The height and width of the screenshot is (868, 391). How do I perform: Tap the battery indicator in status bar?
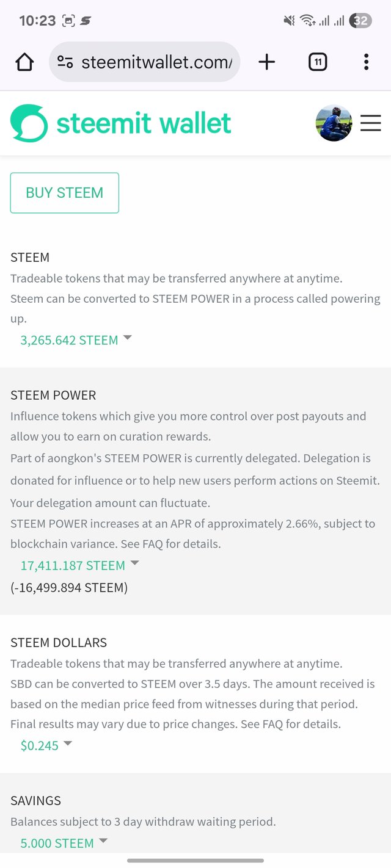[x=360, y=21]
